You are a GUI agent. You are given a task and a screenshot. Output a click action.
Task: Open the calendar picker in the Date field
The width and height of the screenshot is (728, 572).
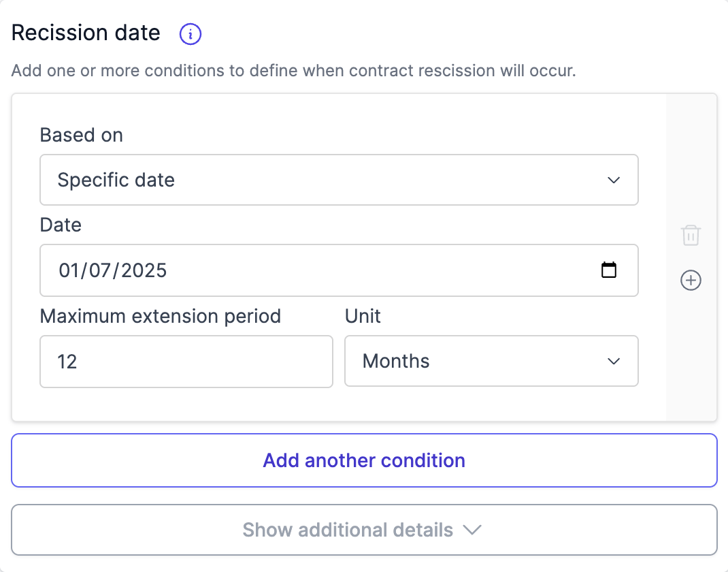(609, 270)
